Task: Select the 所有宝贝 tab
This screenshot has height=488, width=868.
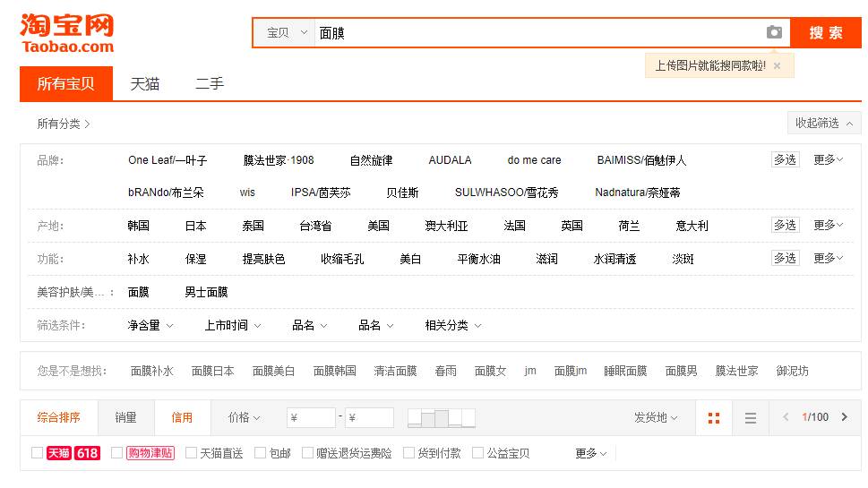Action: (x=66, y=83)
